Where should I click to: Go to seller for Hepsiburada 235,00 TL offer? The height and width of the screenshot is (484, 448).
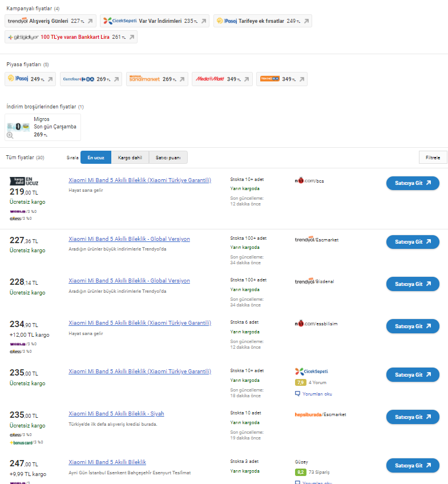click(413, 417)
